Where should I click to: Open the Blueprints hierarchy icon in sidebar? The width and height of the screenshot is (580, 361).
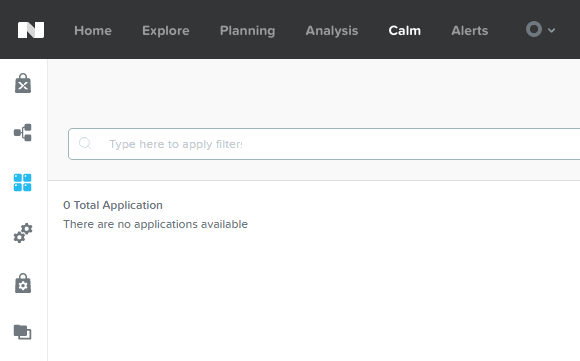[x=23, y=132]
